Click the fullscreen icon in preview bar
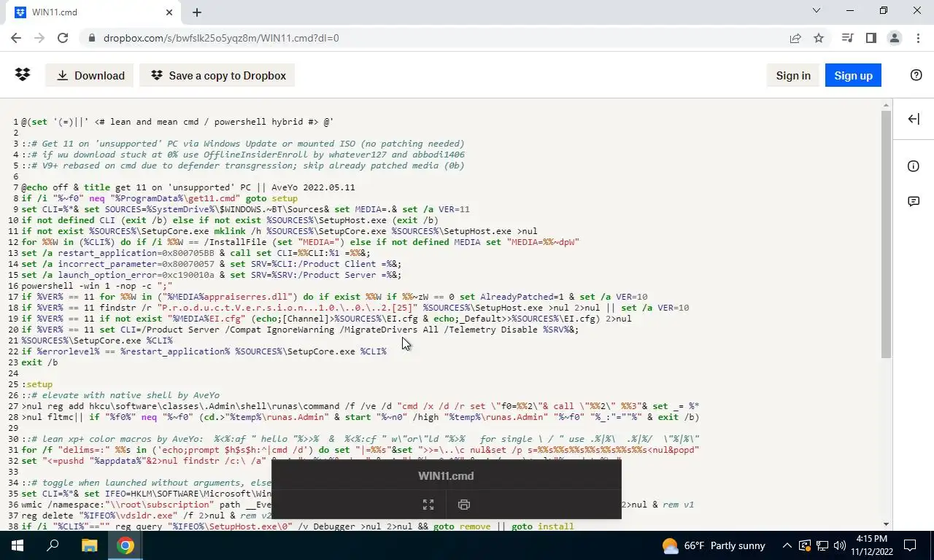Viewport: 934px width, 560px height. coord(428,504)
